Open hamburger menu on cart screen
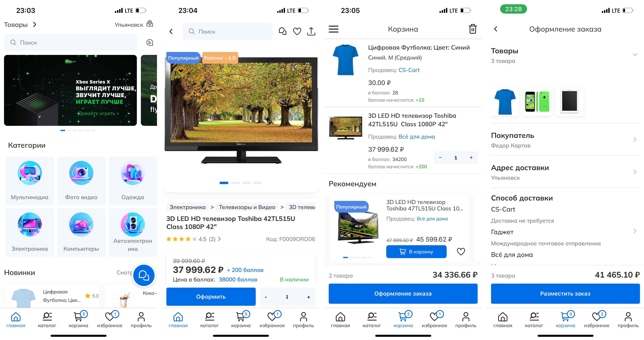The image size is (644, 340). click(x=333, y=29)
